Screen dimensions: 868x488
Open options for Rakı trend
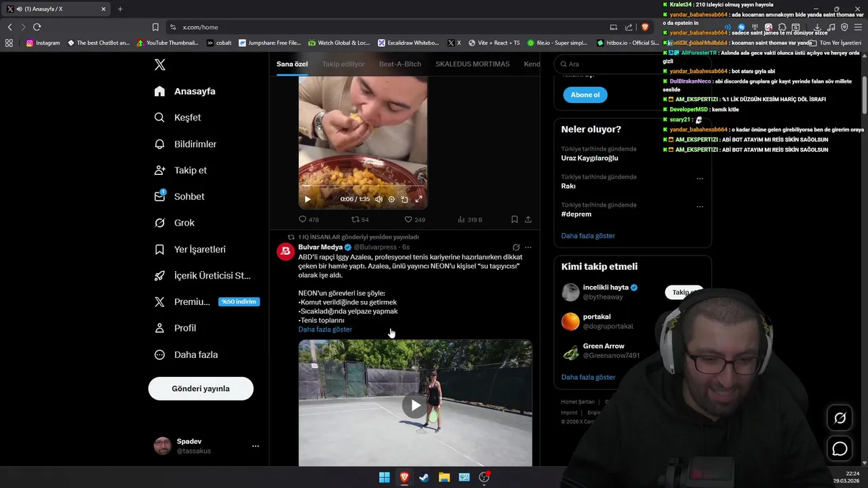click(700, 179)
